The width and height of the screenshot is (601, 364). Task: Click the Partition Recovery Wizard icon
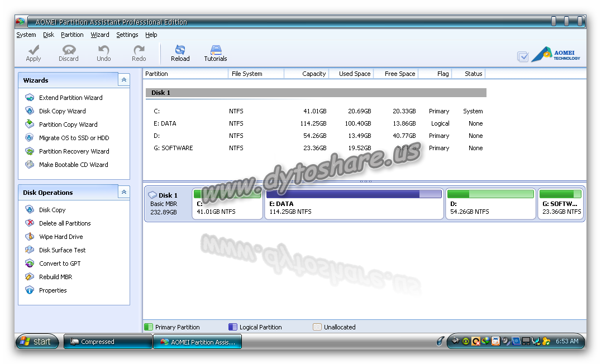pos(30,151)
